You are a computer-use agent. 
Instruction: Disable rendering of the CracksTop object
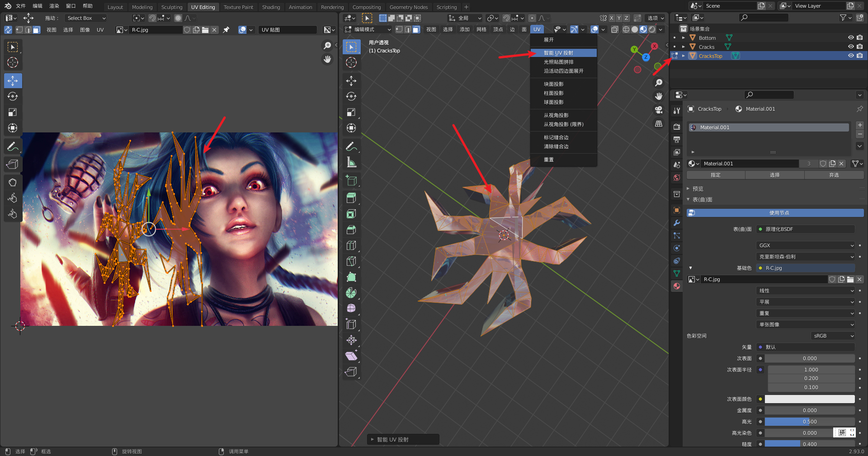pos(859,56)
